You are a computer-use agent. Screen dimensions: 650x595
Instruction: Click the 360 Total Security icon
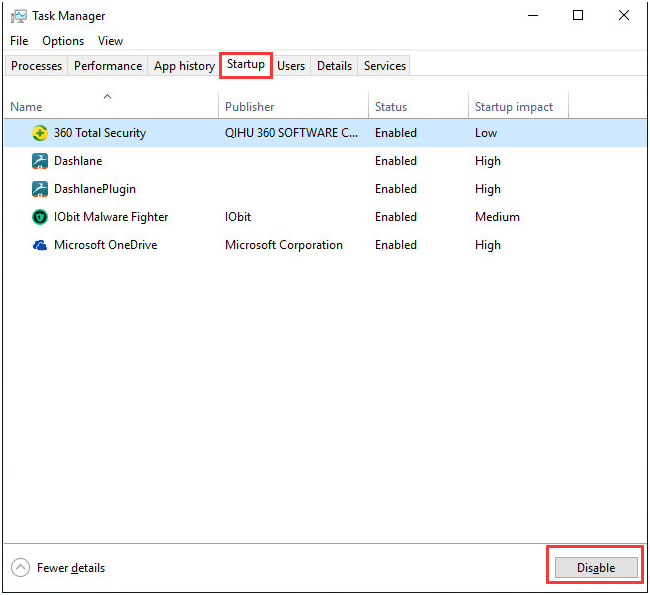40,133
